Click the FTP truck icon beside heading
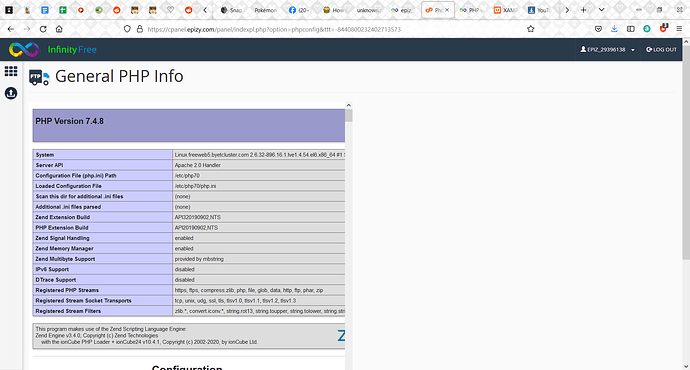Viewport: 690px width, 370px height. tap(39, 77)
